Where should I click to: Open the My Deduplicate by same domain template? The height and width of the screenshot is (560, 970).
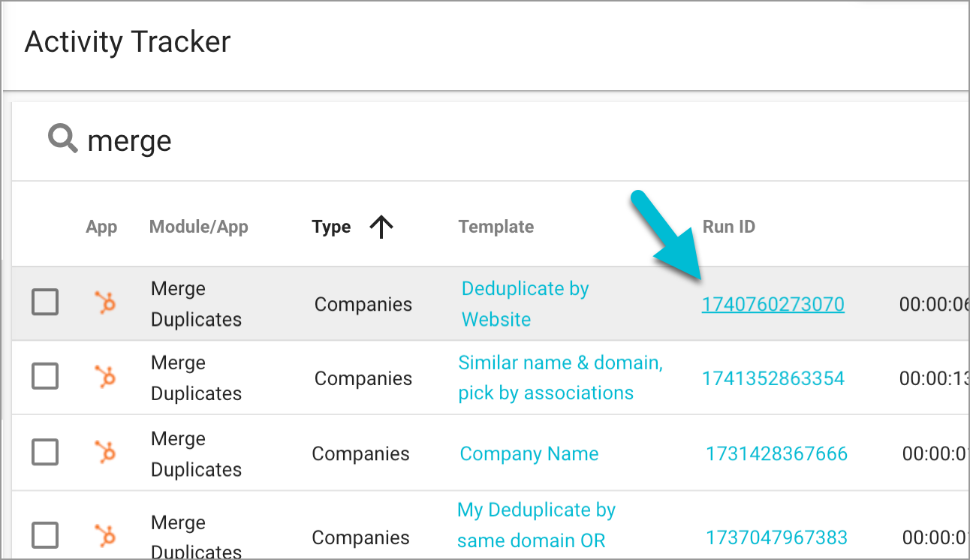coord(536,525)
